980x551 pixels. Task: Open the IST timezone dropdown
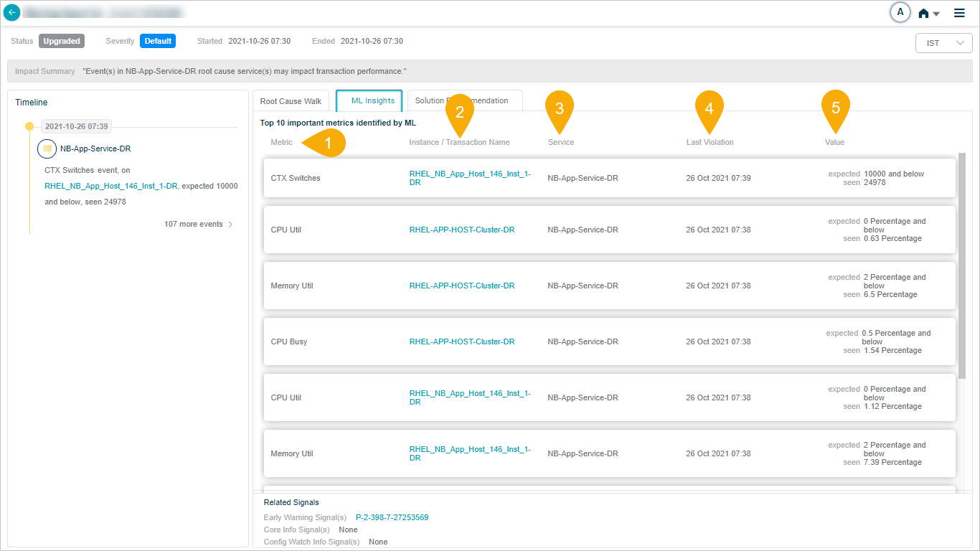pyautogui.click(x=943, y=43)
